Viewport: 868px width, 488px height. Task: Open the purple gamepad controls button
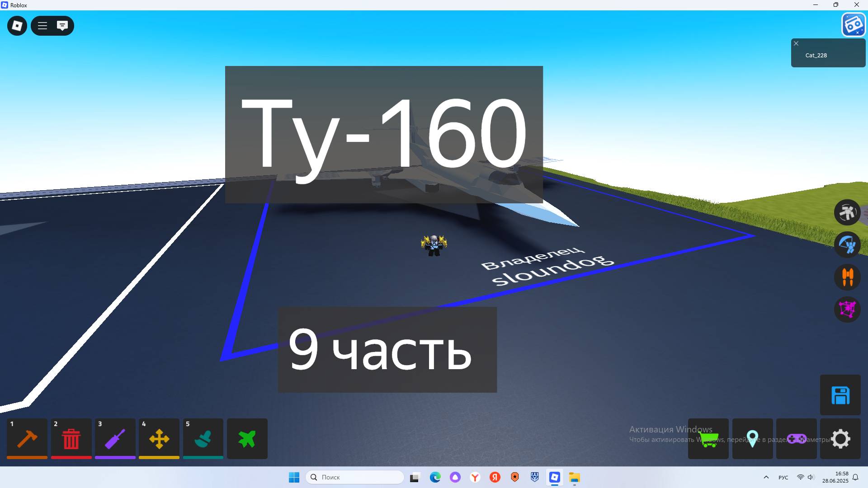point(796,439)
